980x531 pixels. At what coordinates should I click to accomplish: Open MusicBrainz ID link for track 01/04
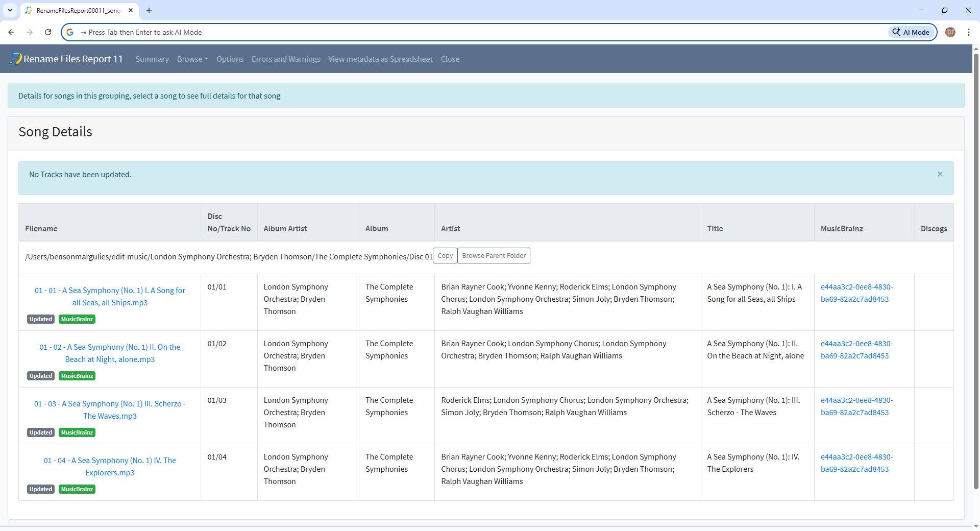click(x=856, y=463)
